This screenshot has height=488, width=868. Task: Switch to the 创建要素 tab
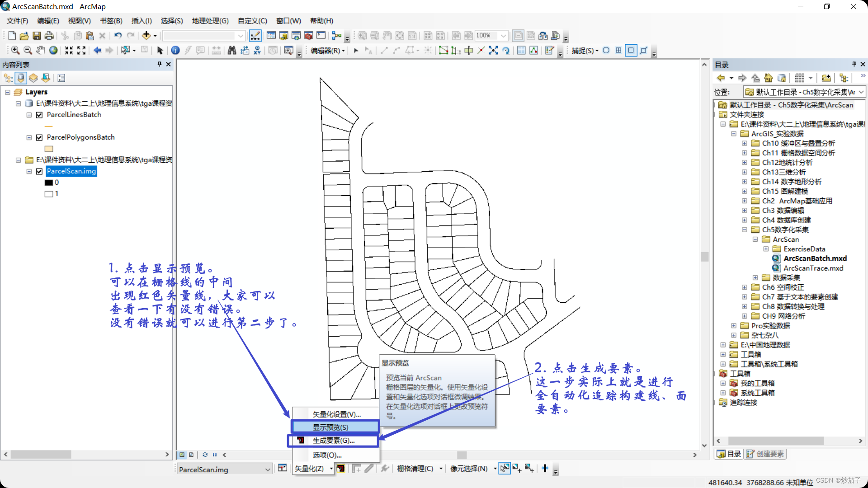point(765,454)
